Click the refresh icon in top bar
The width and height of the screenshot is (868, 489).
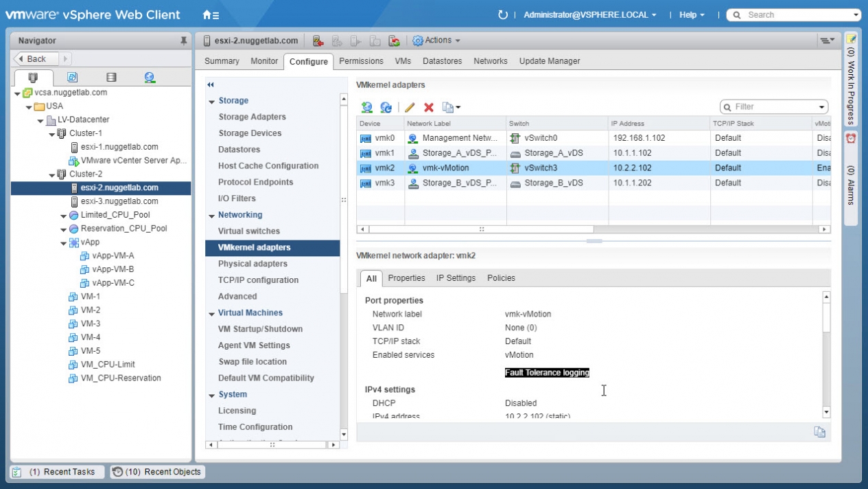(x=502, y=14)
